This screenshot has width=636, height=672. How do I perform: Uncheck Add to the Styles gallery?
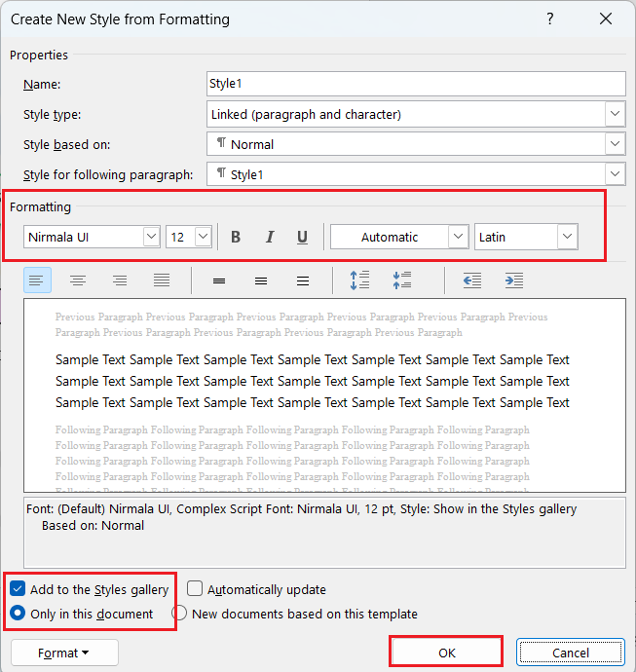pyautogui.click(x=18, y=589)
